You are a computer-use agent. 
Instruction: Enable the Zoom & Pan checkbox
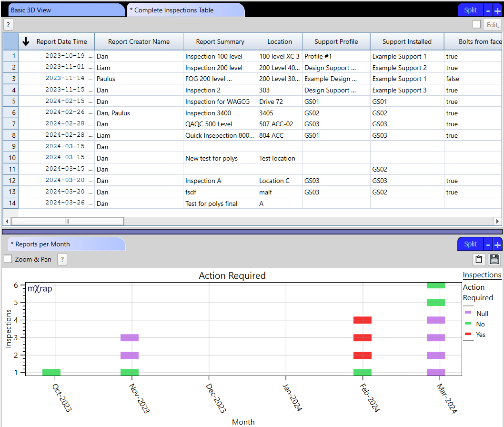(x=8, y=259)
